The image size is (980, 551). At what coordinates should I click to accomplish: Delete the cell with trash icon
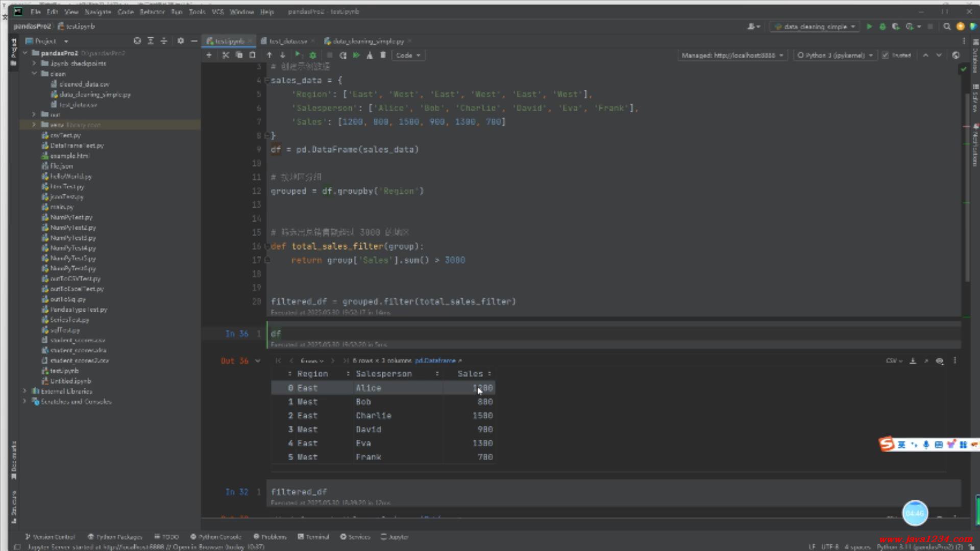coord(383,55)
